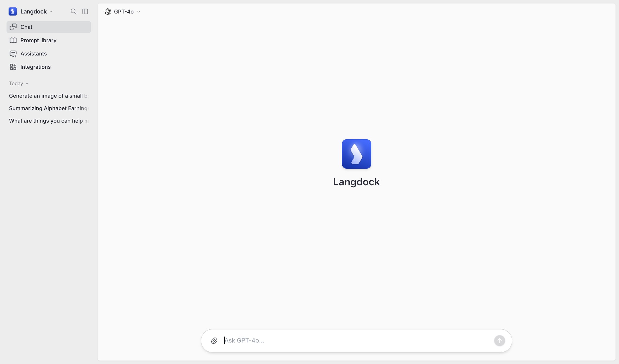The width and height of the screenshot is (619, 364).
Task: Open 'Generate an image of a small' chat
Action: coord(49,96)
